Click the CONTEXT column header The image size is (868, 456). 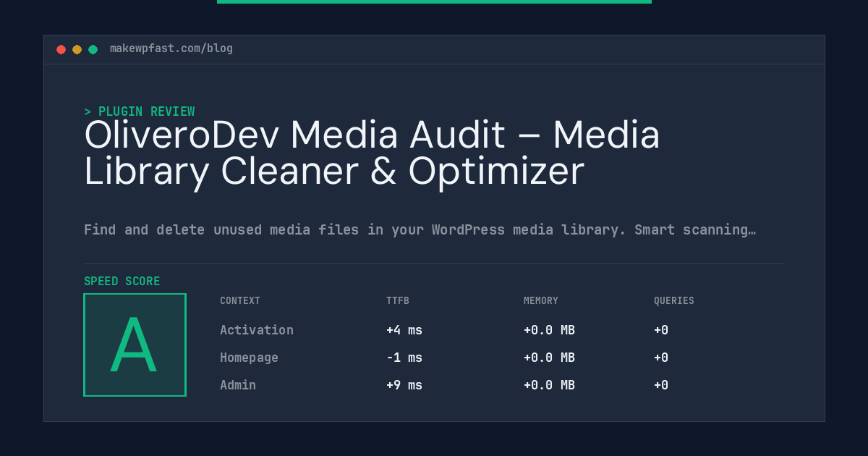pyautogui.click(x=240, y=300)
